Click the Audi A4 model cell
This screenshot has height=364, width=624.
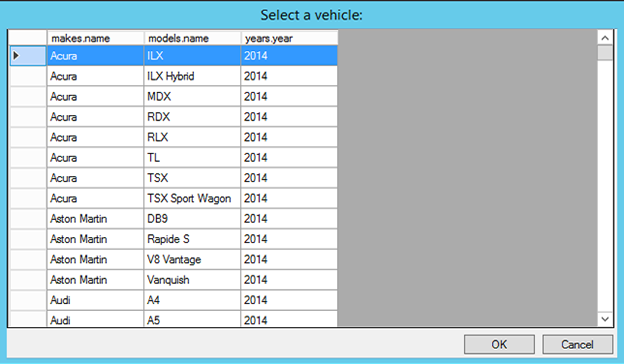(x=192, y=300)
